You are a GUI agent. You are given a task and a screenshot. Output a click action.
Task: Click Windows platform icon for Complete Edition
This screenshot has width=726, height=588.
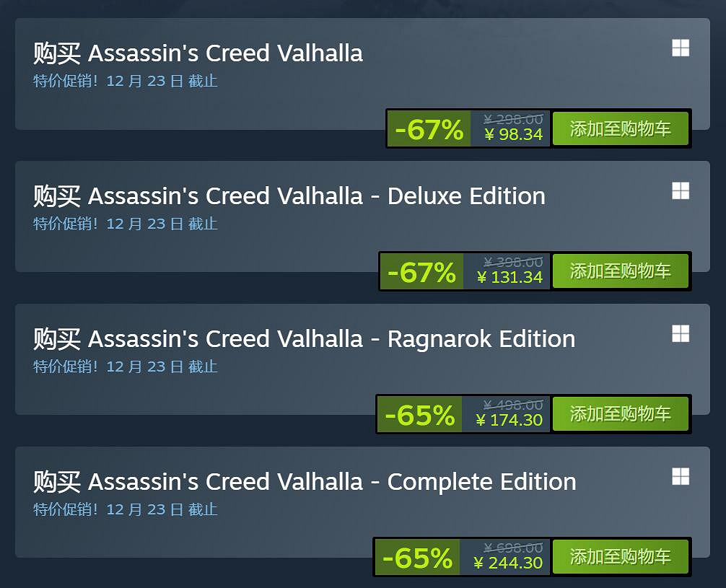[680, 477]
